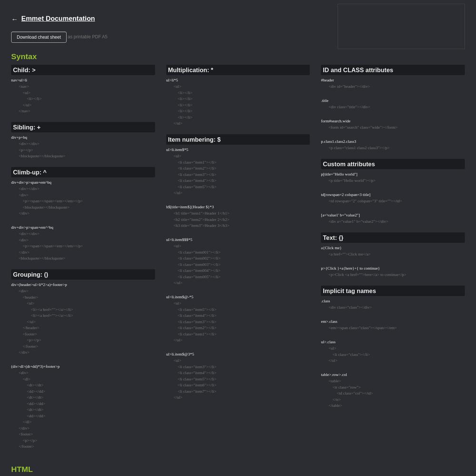Click the em span class="class" output line
476x476 pixels.
(362, 328)
